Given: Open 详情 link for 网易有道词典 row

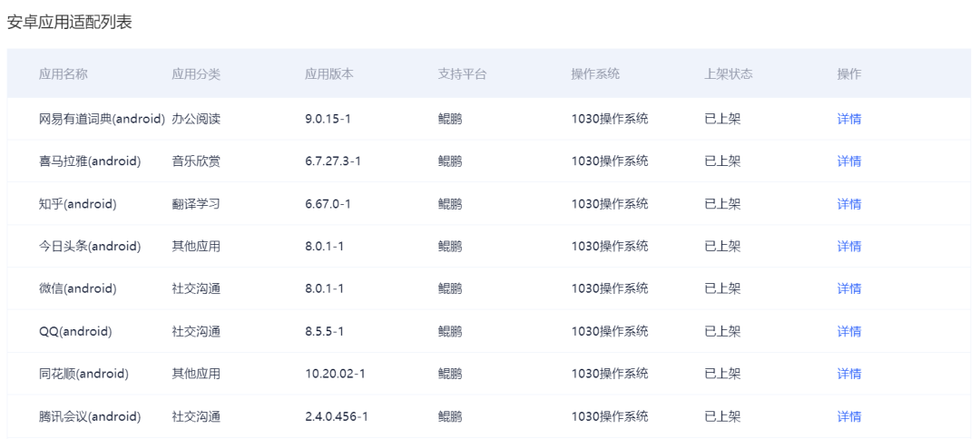Looking at the screenshot, I should (848, 119).
